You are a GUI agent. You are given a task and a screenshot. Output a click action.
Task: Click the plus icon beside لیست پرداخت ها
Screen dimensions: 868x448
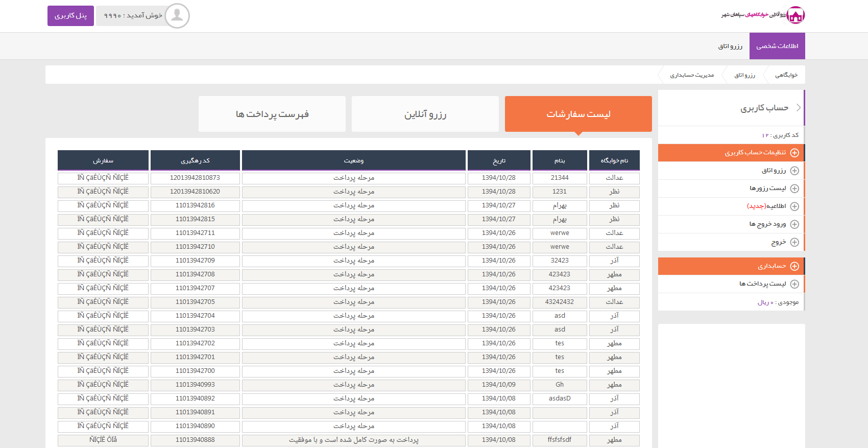point(794,284)
